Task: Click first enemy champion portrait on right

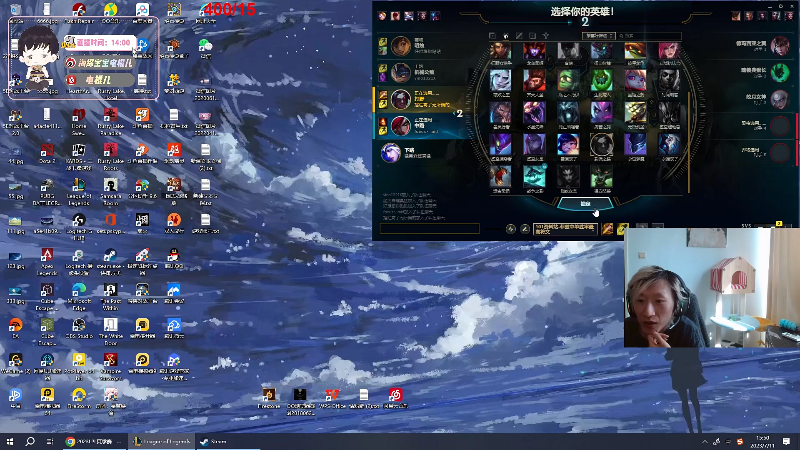Action: point(780,46)
